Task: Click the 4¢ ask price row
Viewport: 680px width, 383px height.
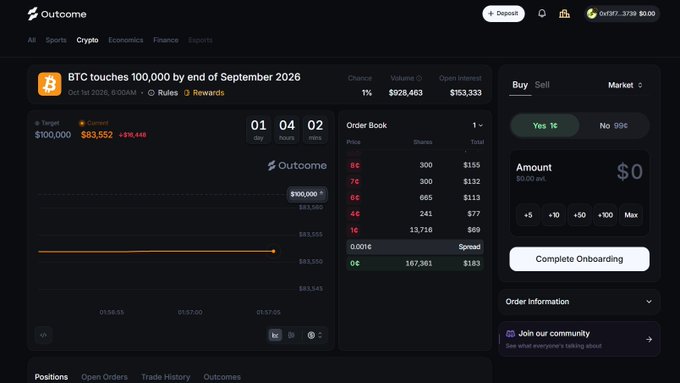Action: pyautogui.click(x=415, y=213)
